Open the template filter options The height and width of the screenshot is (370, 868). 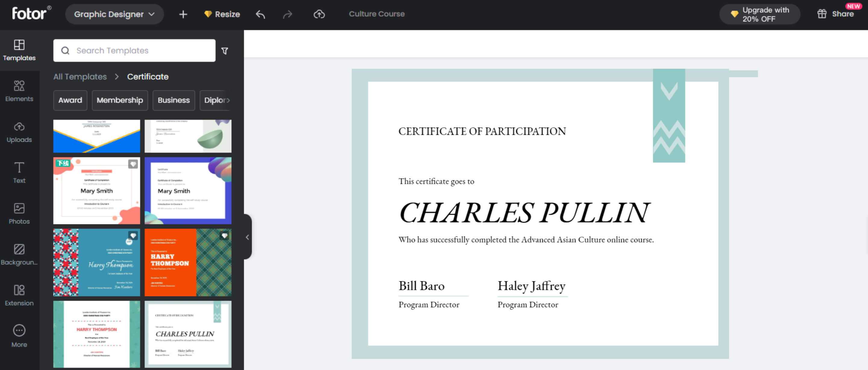click(x=225, y=51)
